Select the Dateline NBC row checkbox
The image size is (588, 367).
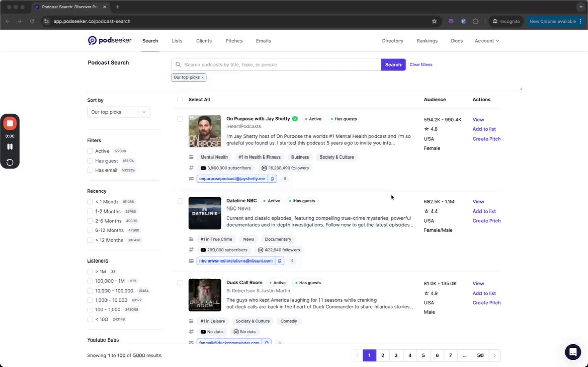point(180,201)
